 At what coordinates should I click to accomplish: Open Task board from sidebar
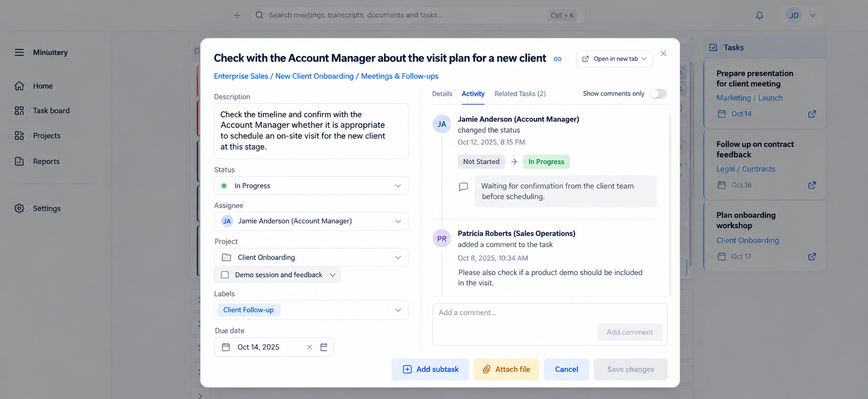[x=51, y=110]
